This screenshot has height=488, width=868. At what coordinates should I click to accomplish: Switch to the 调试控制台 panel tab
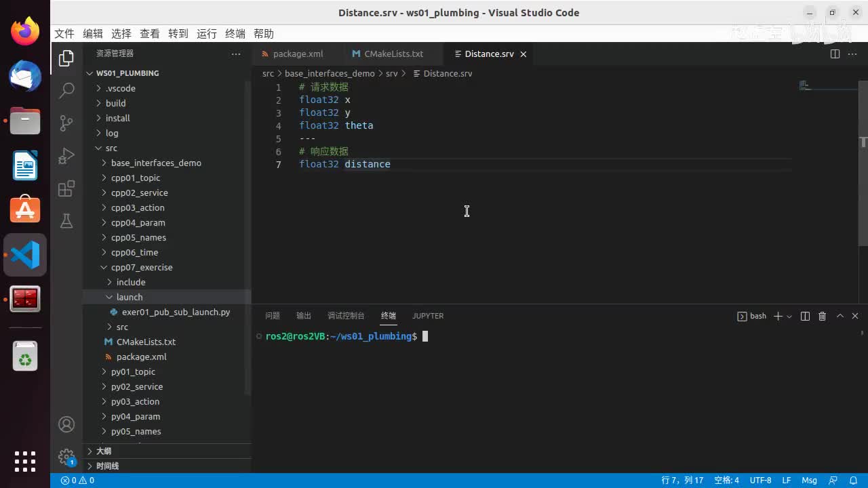pos(346,316)
